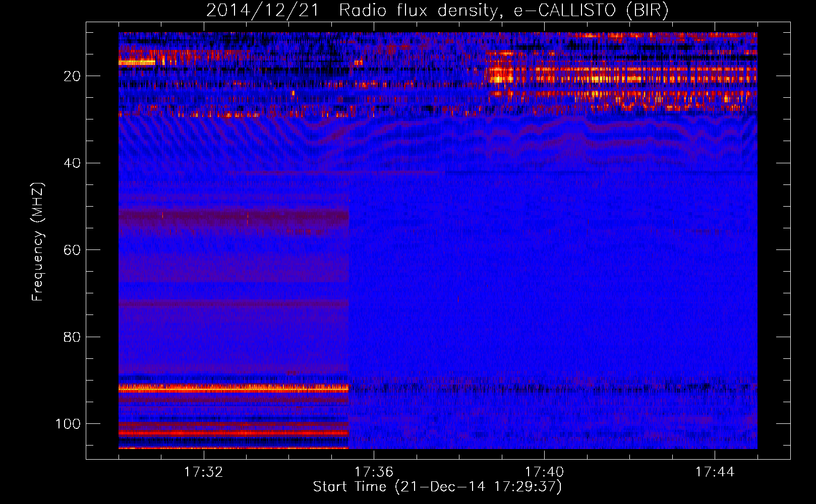Click the 40 MHz frequency tick label
816x504 pixels.
(72, 163)
